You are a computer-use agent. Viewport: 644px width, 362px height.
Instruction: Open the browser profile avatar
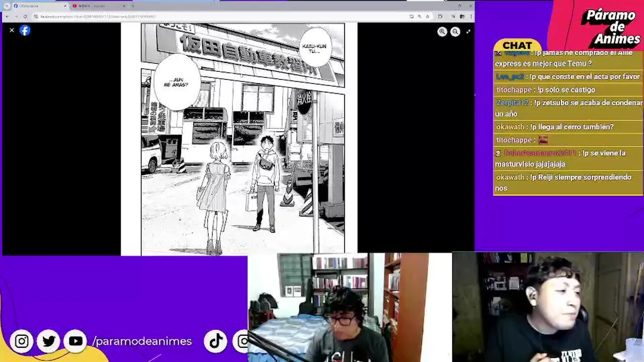pyautogui.click(x=462, y=17)
